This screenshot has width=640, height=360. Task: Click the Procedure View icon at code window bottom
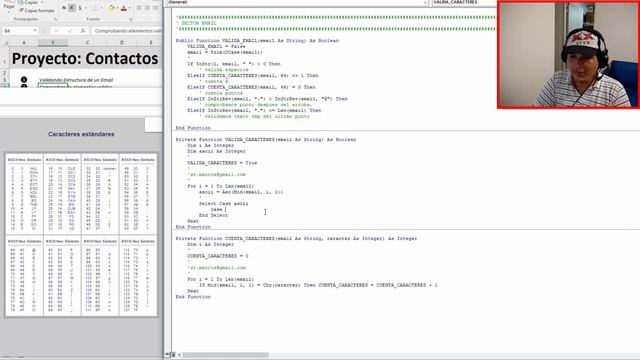coord(168,355)
